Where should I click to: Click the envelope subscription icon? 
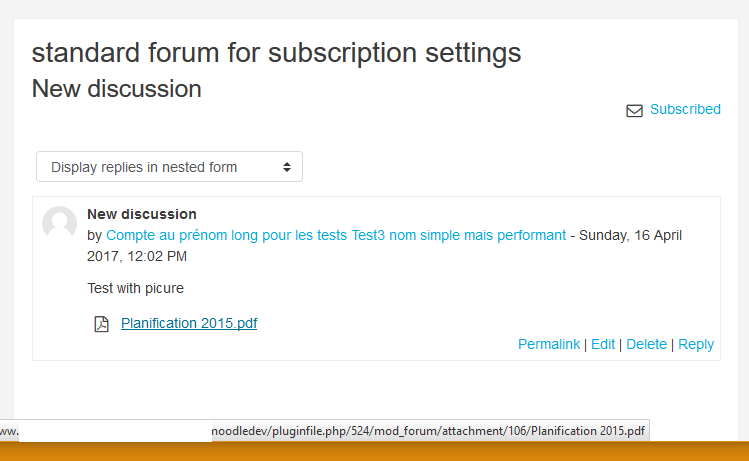point(634,111)
